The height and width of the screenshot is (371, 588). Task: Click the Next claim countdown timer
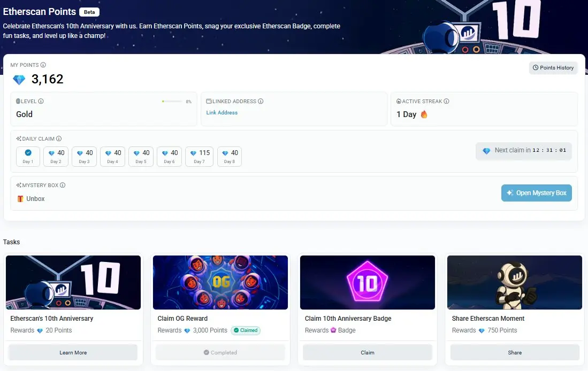point(524,151)
